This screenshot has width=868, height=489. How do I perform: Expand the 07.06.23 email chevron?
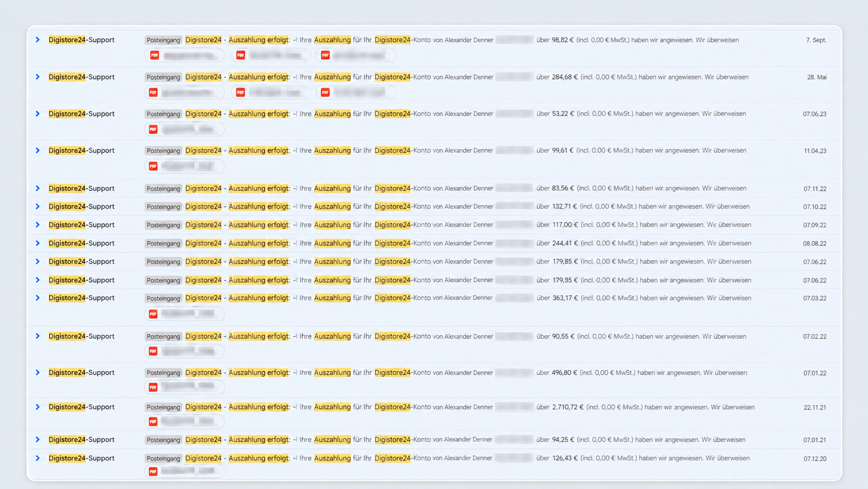coord(37,114)
